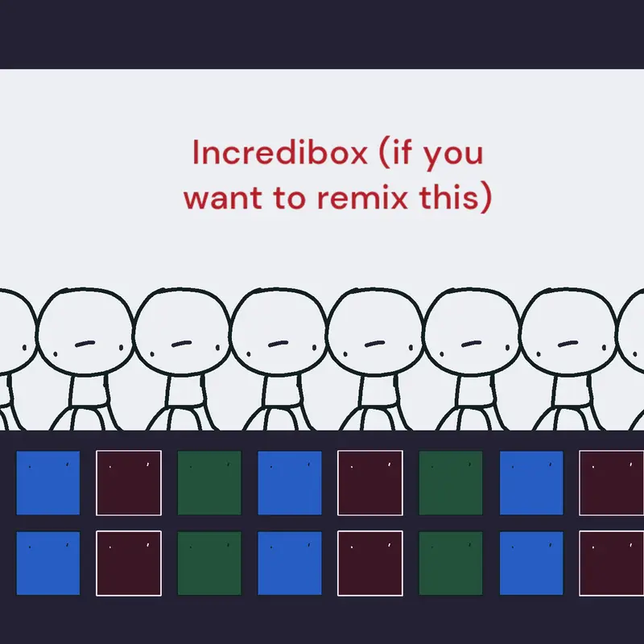Image resolution: width=644 pixels, height=644 pixels.
Task: Tap the middle blue square in the top row
Action: [290, 482]
